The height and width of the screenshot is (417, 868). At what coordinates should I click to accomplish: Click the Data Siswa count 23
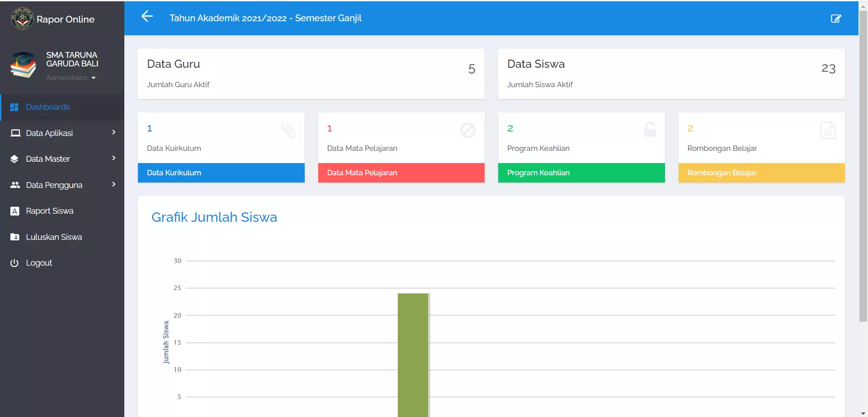[828, 69]
